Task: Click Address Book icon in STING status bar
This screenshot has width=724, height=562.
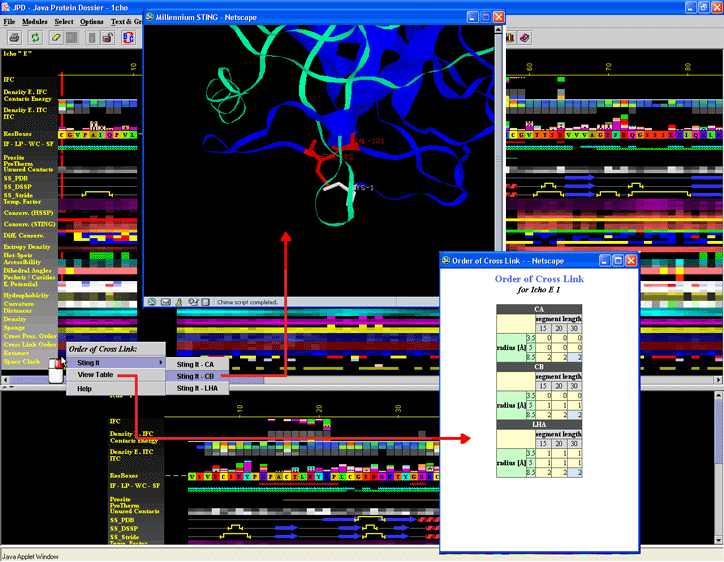Action: pyautogui.click(x=205, y=302)
